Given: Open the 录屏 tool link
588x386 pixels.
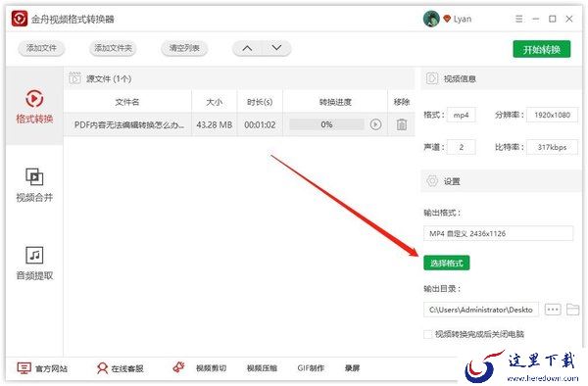Looking at the screenshot, I should (352, 368).
